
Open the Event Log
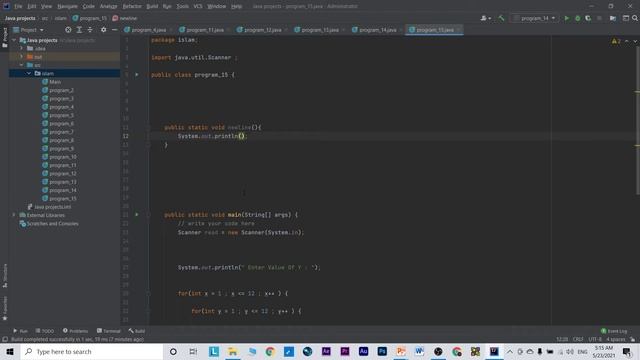pyautogui.click(x=614, y=331)
